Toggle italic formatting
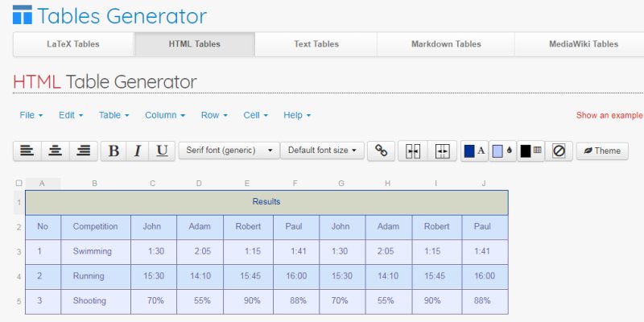 click(x=137, y=151)
